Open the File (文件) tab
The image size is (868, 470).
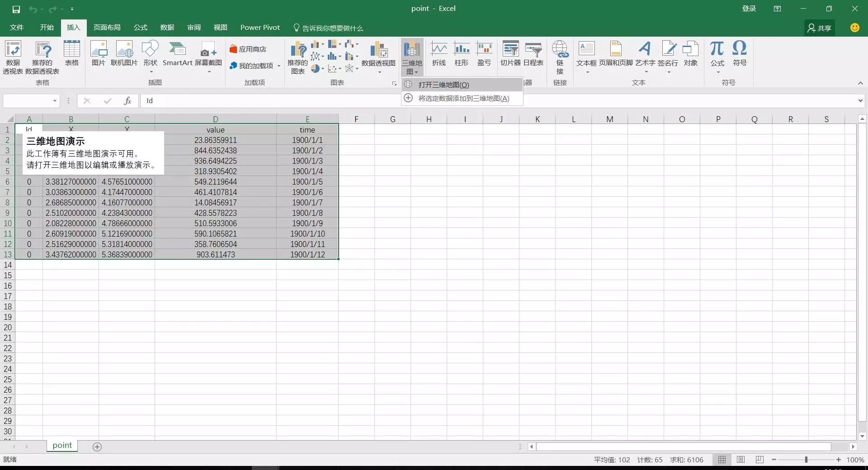tap(17, 28)
